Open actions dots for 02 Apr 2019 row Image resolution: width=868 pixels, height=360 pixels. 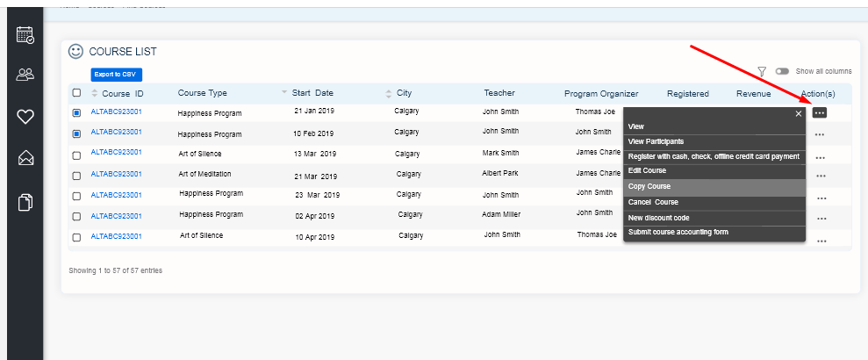[821, 219]
